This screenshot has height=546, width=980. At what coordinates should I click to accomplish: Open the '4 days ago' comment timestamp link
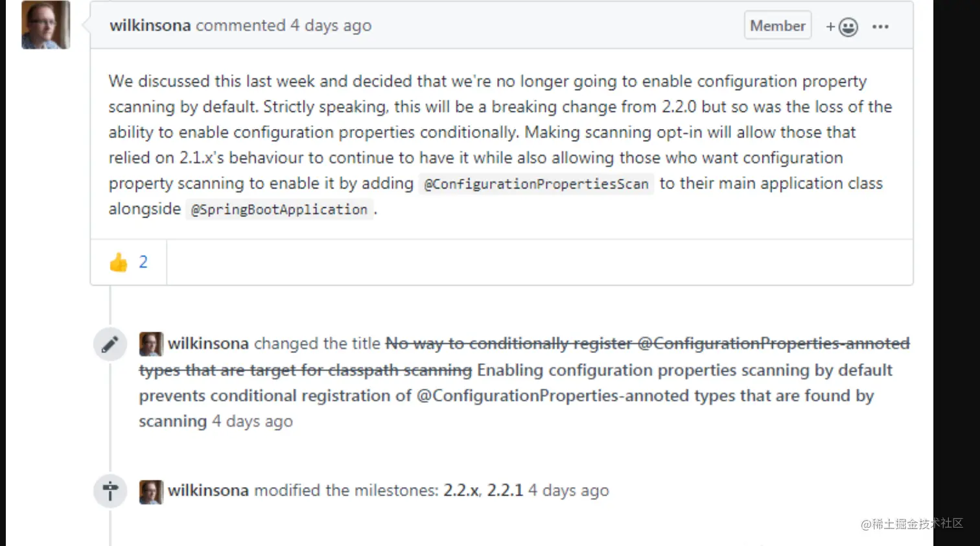pos(331,25)
